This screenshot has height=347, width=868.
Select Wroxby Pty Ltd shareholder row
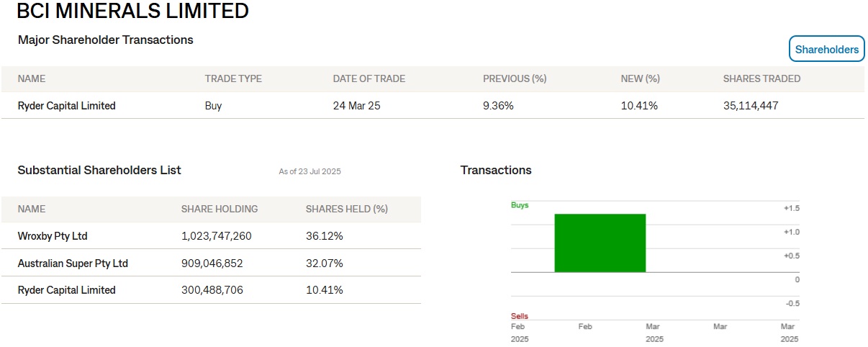pyautogui.click(x=53, y=236)
